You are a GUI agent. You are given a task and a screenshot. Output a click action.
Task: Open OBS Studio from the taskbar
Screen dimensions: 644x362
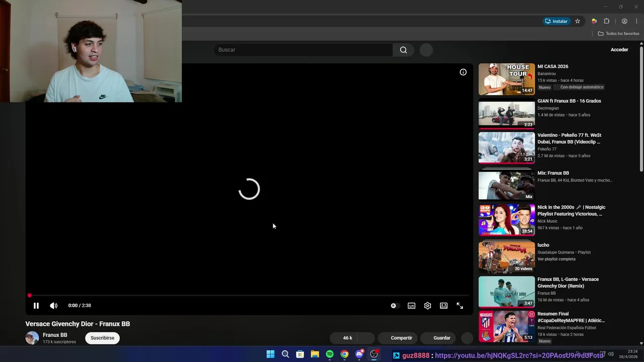[374, 354]
